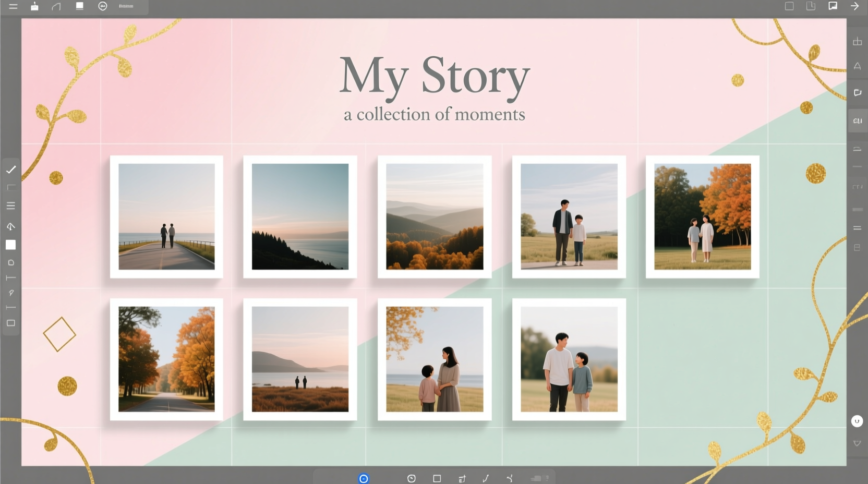Click the circular pin icon in the top toolbar
Screen dimensions: 868x484
[102, 7]
